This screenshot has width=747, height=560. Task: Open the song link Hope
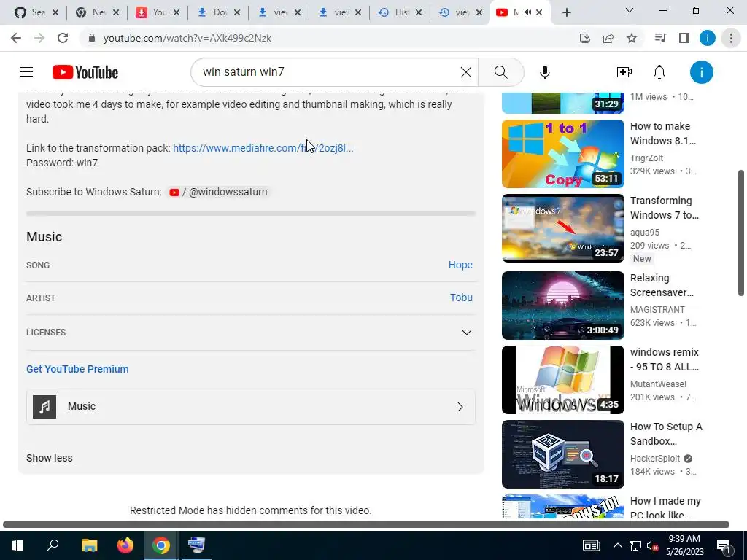coord(460,265)
